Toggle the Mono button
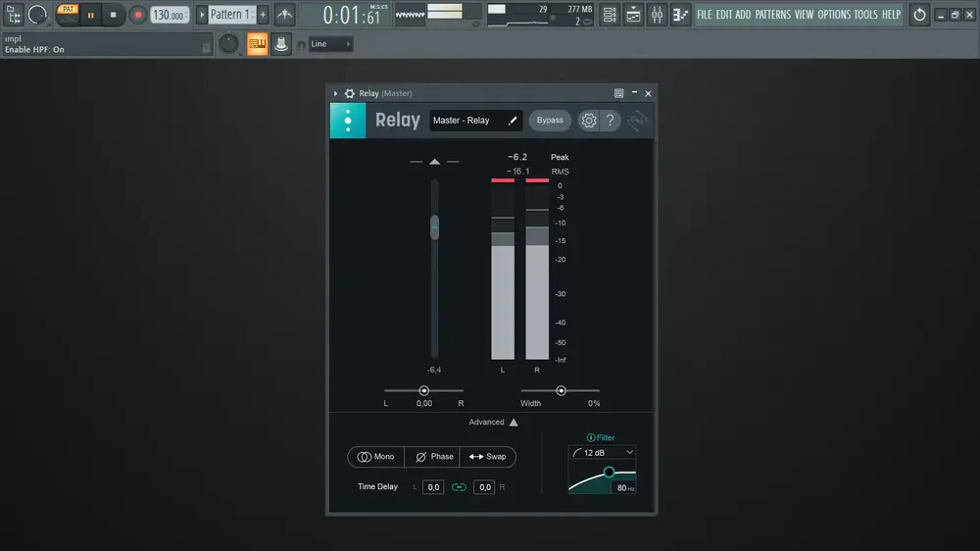Screen dimensions: 980x551 click(x=375, y=457)
